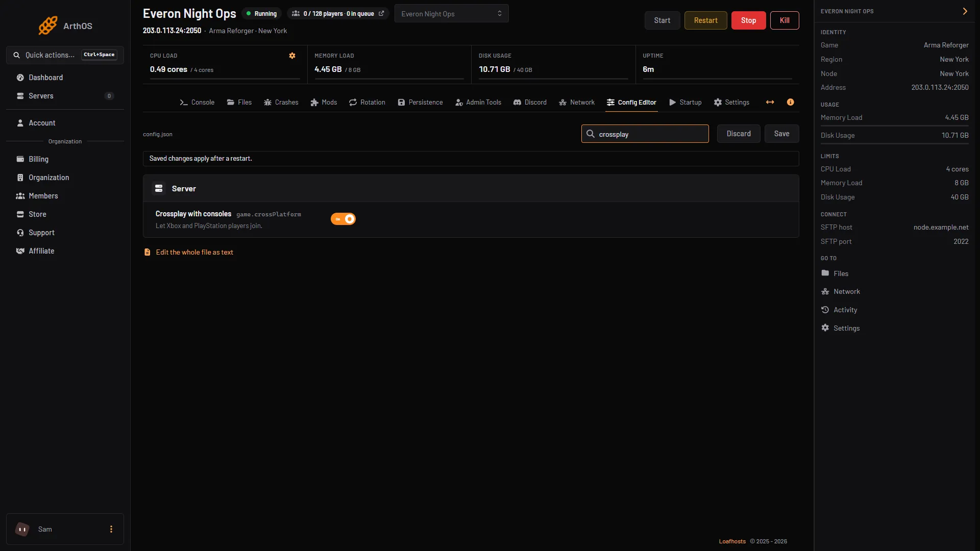Click Edit the whole file as text

click(x=194, y=253)
